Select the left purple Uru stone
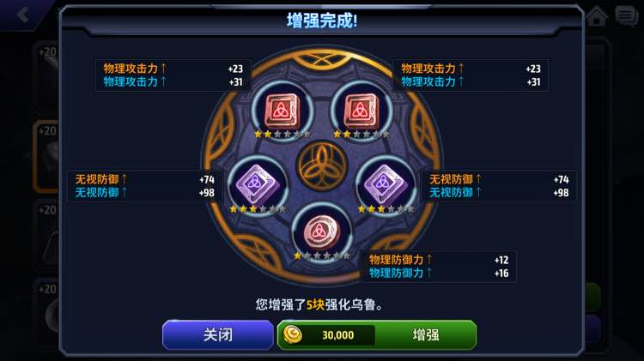Screen dimensions: 644x361 click(x=257, y=185)
